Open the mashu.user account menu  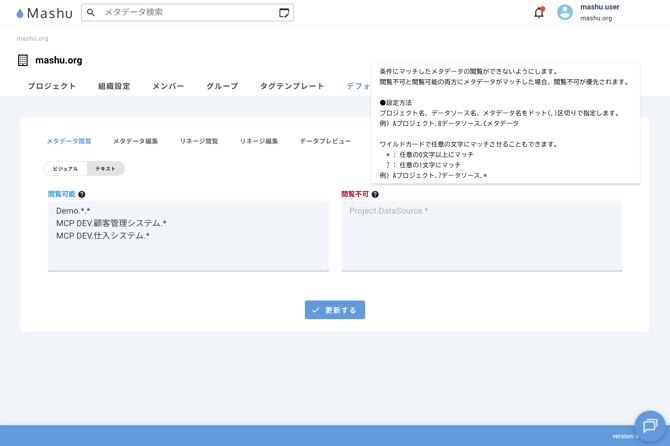pyautogui.click(x=600, y=12)
